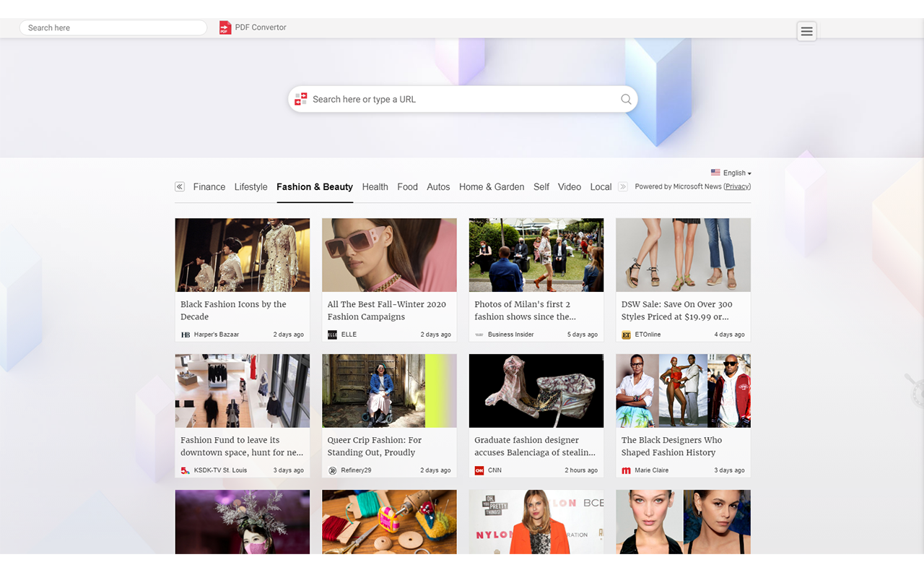The image size is (924, 578).
Task: Open the Black Fashion Icons article headline
Action: pyautogui.click(x=233, y=311)
